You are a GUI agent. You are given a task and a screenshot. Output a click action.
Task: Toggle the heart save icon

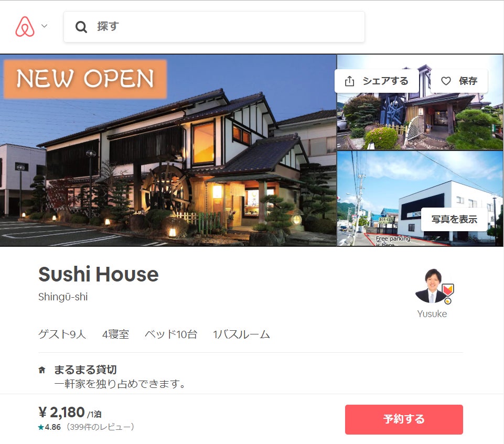445,81
